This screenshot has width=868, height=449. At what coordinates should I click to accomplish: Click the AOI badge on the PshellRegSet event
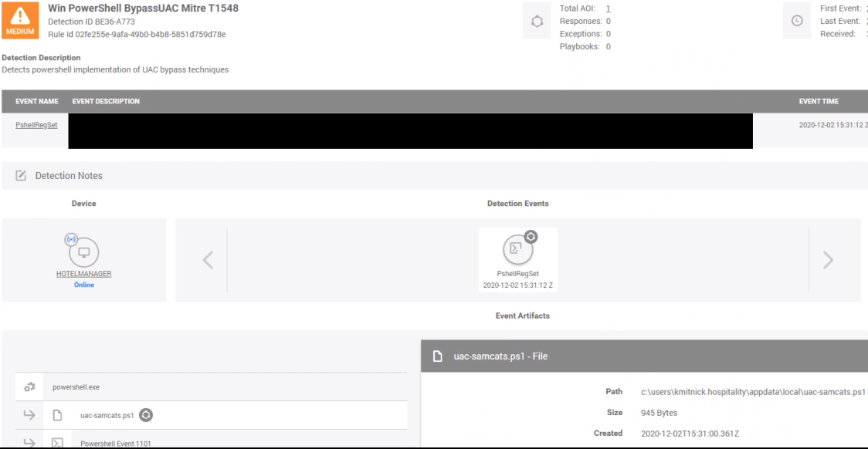(531, 237)
